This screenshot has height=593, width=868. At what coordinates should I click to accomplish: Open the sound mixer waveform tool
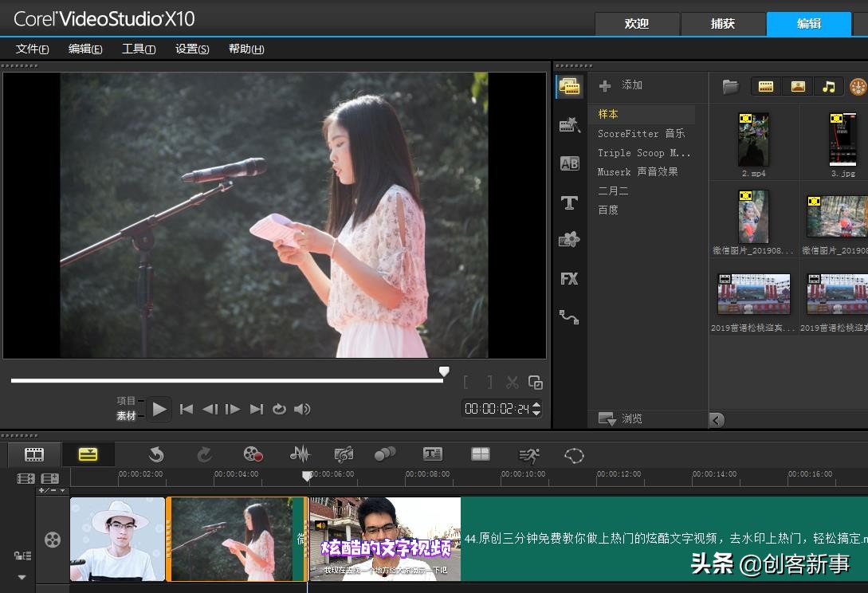point(300,454)
